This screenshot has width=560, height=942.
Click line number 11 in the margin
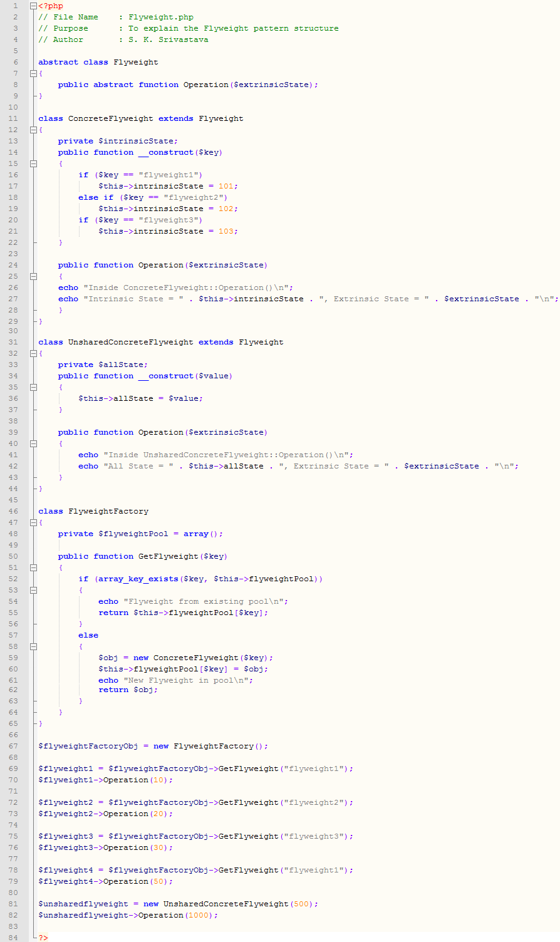pos(14,118)
